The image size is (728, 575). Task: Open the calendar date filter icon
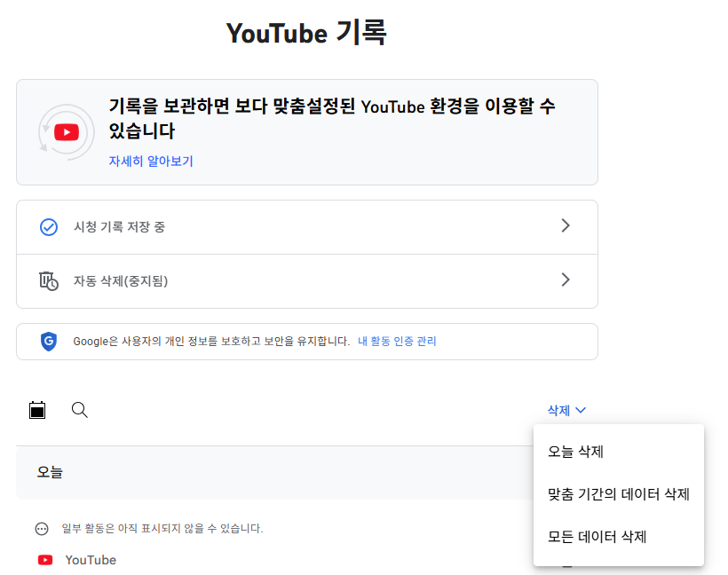click(37, 410)
